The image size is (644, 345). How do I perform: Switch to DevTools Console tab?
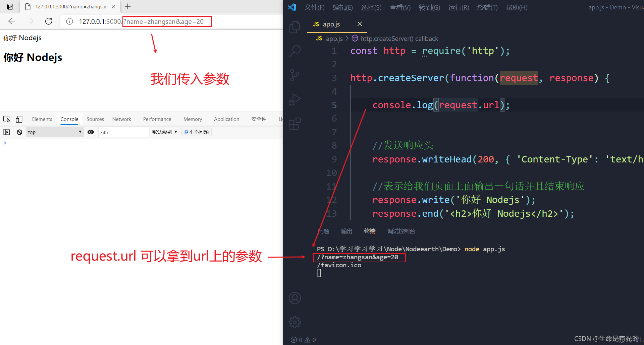(x=69, y=119)
